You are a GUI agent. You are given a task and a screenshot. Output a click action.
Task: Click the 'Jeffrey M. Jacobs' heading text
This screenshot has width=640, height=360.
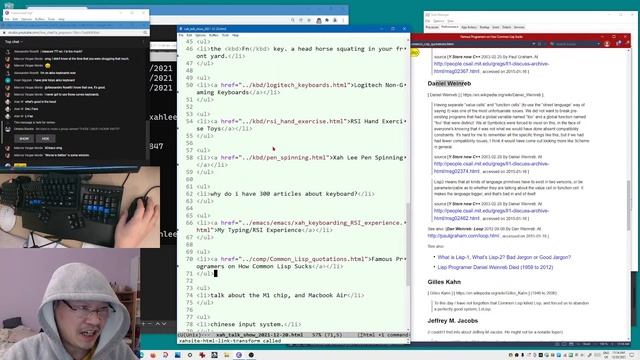tap(453, 321)
